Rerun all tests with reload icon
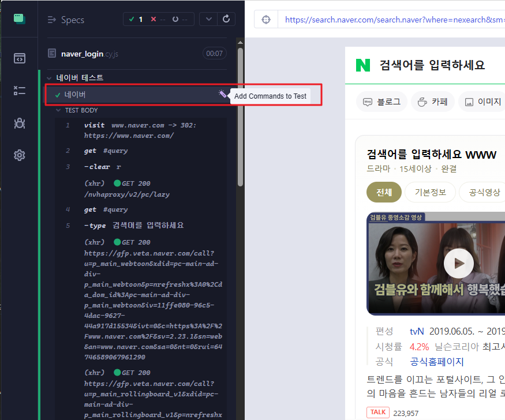 [x=226, y=19]
